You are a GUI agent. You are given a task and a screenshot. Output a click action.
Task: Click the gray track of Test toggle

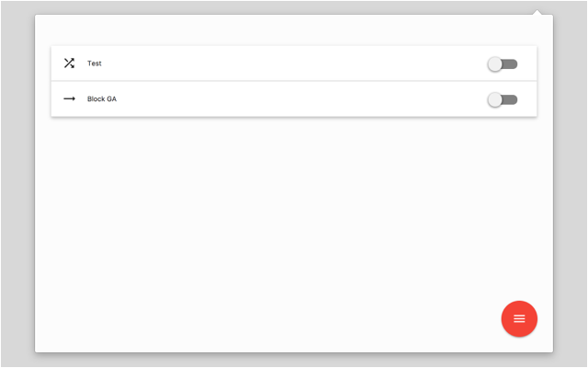pos(511,64)
